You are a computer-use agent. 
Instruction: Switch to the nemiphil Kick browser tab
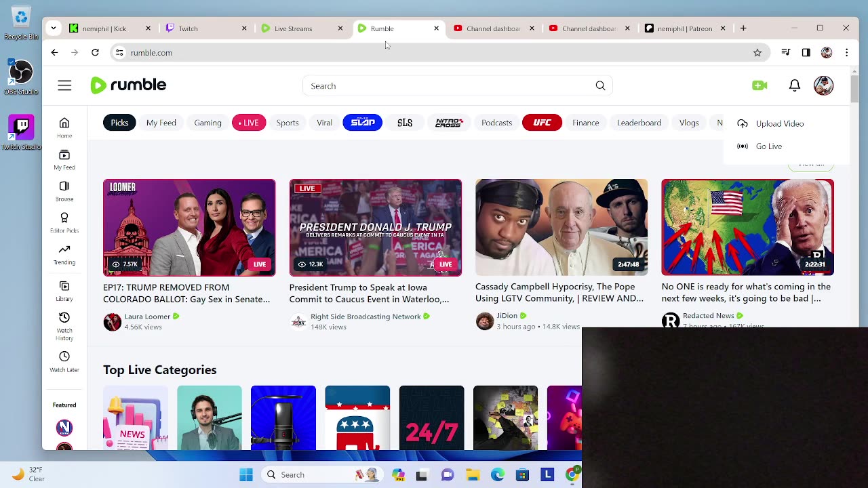point(111,28)
